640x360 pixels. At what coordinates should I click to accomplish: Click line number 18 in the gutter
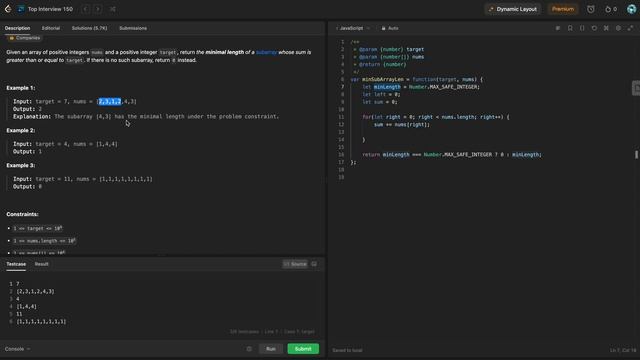[x=341, y=170]
